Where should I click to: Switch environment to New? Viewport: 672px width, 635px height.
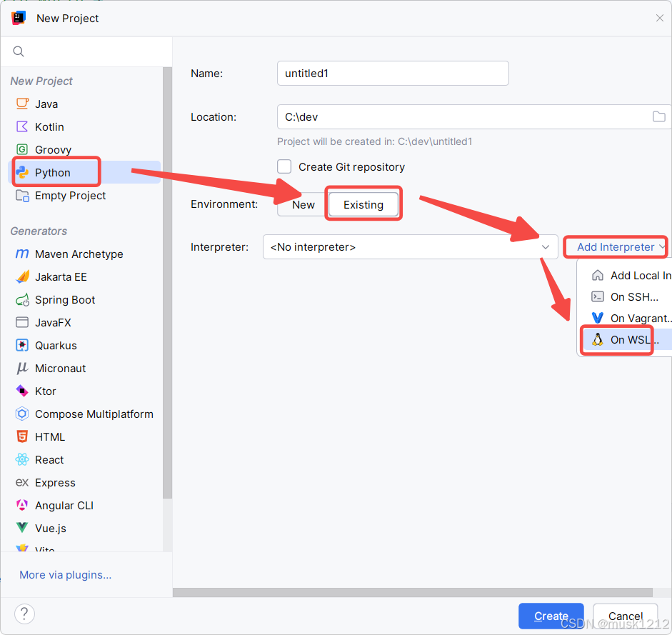click(303, 204)
